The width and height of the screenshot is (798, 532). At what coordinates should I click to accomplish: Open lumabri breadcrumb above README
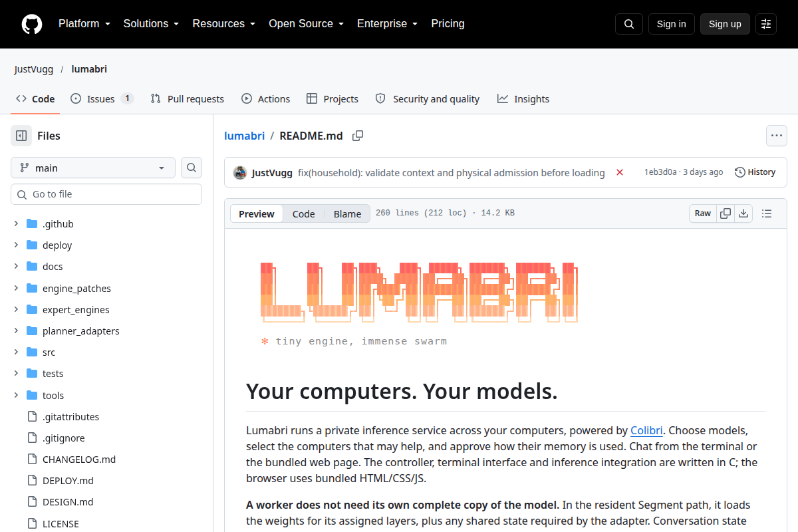click(245, 136)
